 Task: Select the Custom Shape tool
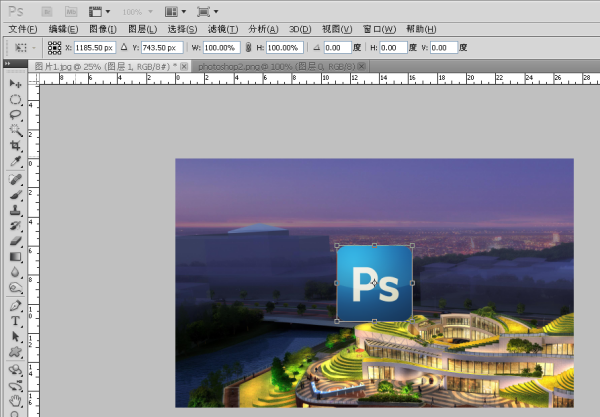coord(15,352)
